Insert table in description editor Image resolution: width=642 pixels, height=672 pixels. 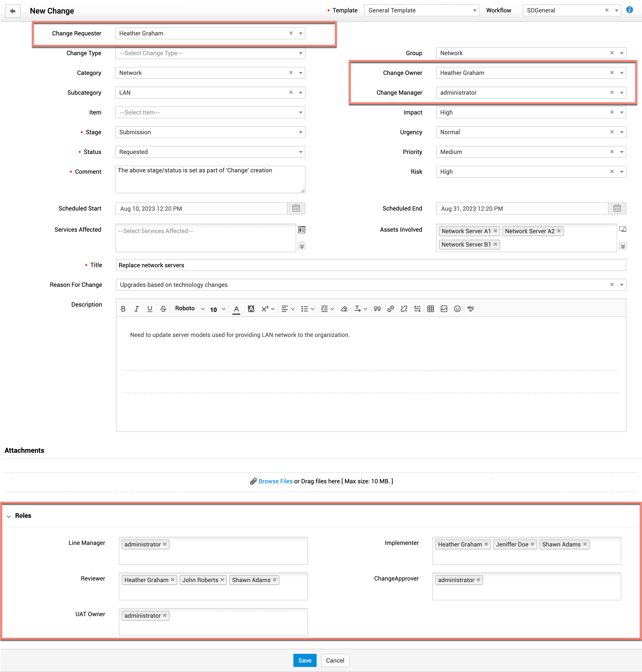click(x=430, y=309)
